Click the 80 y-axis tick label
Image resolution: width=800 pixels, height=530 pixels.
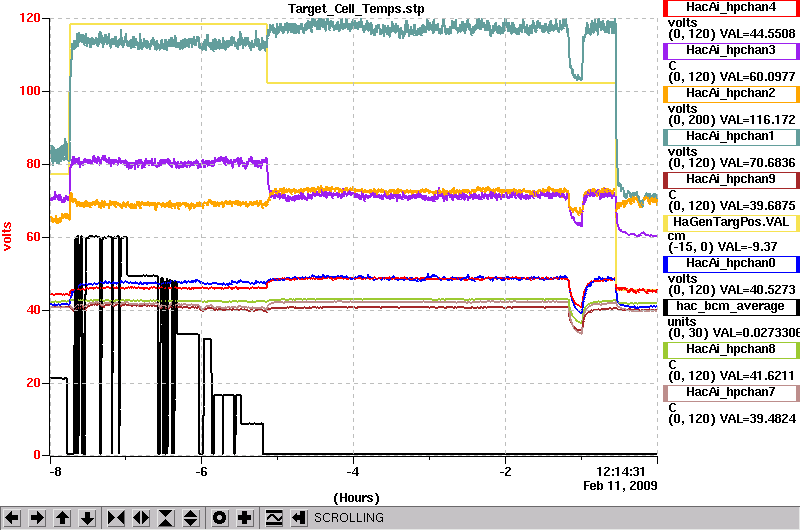(x=33, y=164)
